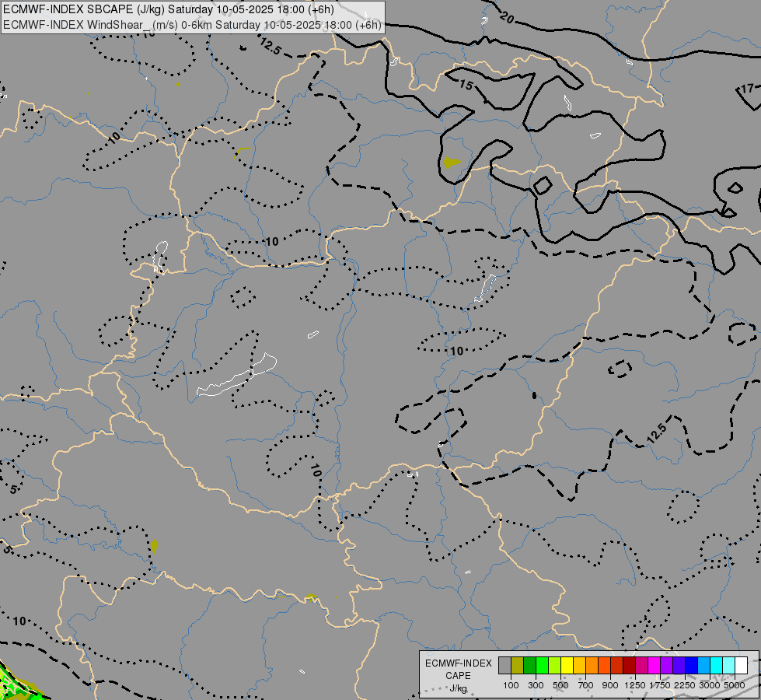
Task: Click 'ECMWF-INDEX' text in the legend box
Action: (x=458, y=663)
